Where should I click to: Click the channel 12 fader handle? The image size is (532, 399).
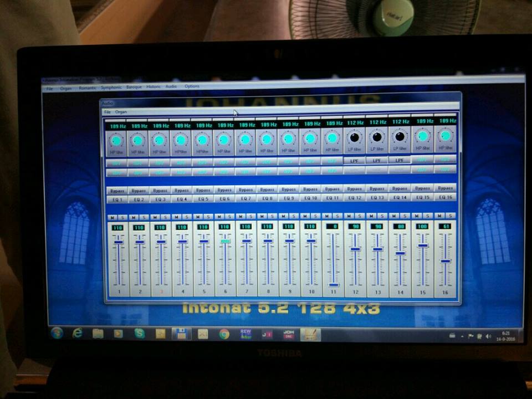pyautogui.click(x=355, y=249)
